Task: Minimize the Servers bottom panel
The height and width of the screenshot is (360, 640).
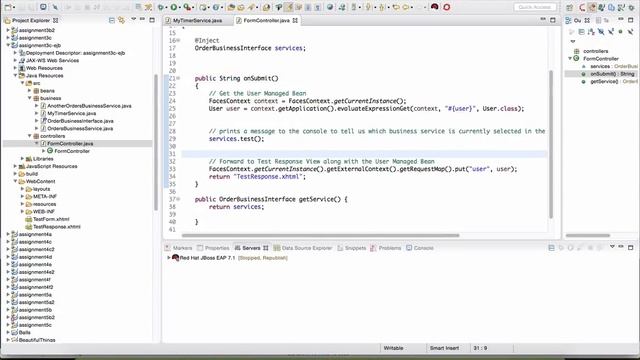Action: (621, 247)
